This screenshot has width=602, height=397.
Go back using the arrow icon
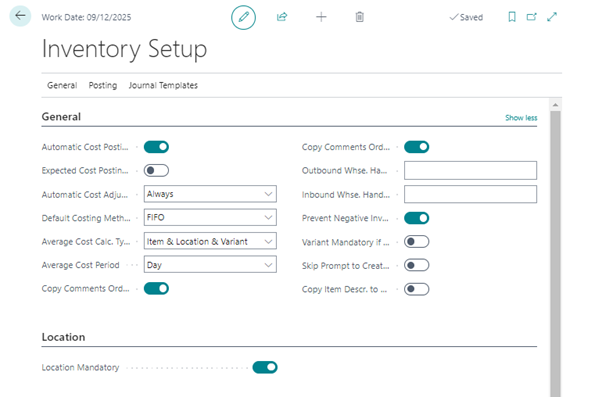[20, 16]
